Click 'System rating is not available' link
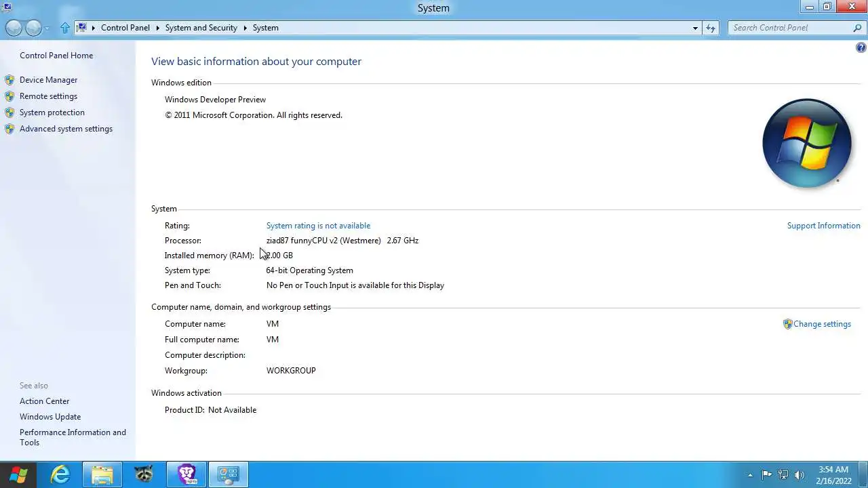Viewport: 868px width, 488px height. coord(318,226)
